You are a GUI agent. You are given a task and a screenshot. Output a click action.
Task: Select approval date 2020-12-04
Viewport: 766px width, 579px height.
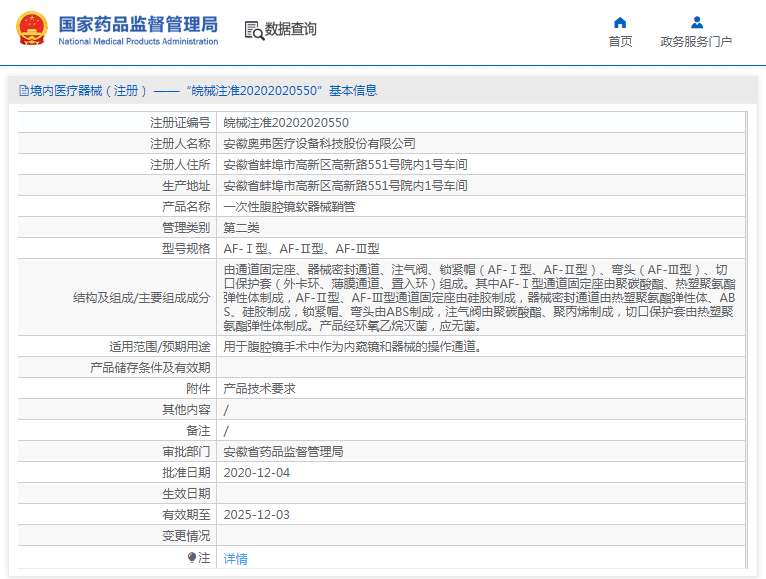256,472
